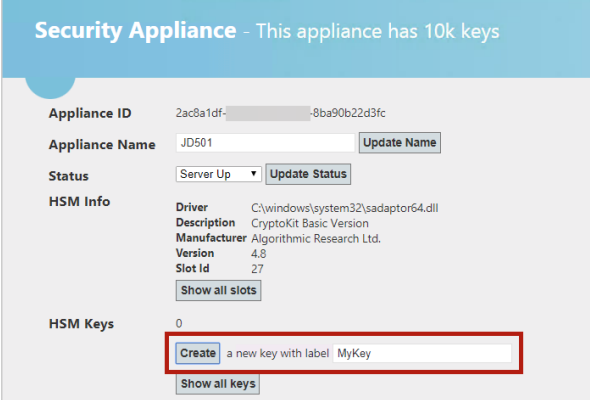Click the HSM Keys count 0
The image size is (590, 400).
(x=179, y=323)
